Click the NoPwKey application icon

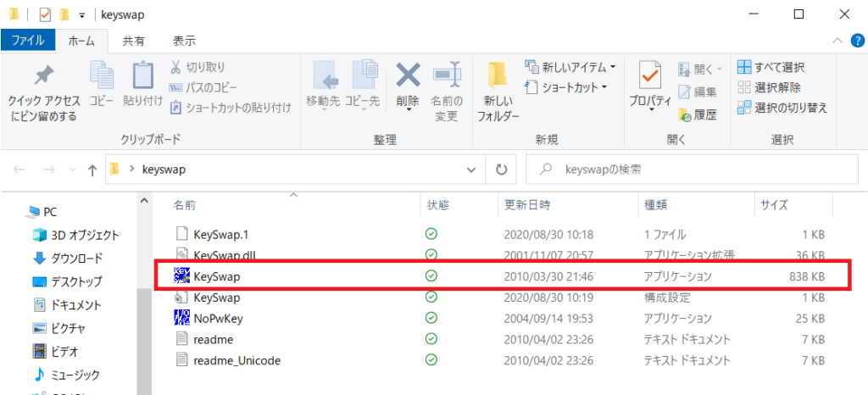click(181, 318)
